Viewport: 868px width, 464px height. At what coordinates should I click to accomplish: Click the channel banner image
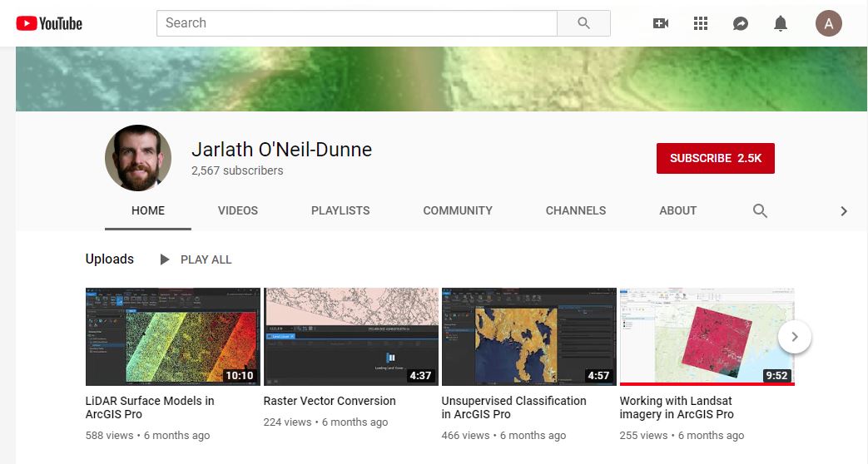pos(441,79)
